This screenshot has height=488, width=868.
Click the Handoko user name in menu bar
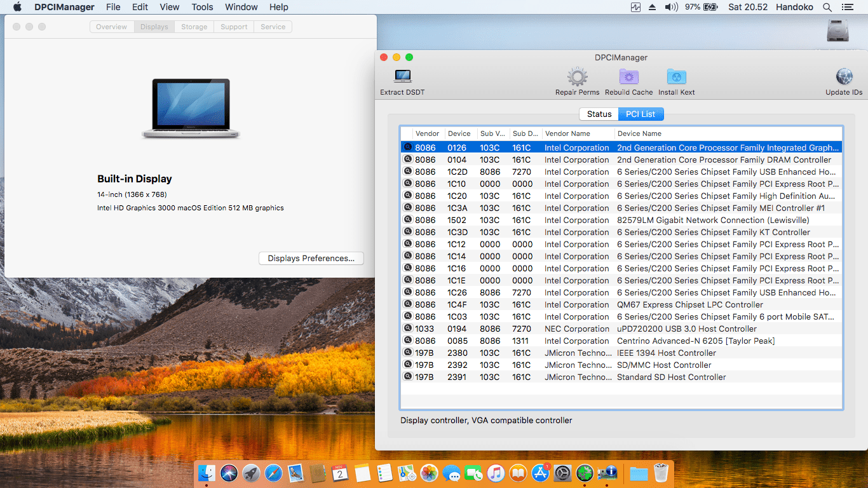tap(795, 7)
